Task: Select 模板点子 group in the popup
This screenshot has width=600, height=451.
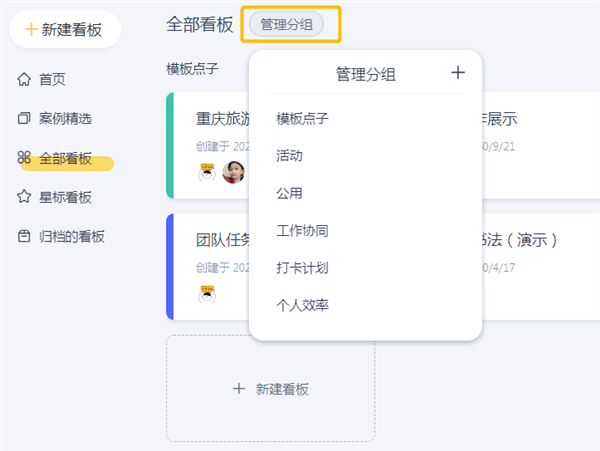Action: click(302, 118)
